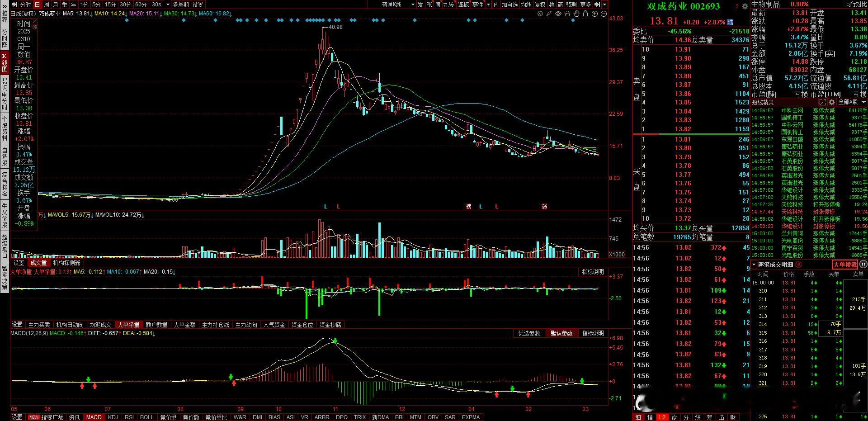Screen dimensions: 868x421
Task: Open the K-line chart settings gear icon
Action: [540, 14]
